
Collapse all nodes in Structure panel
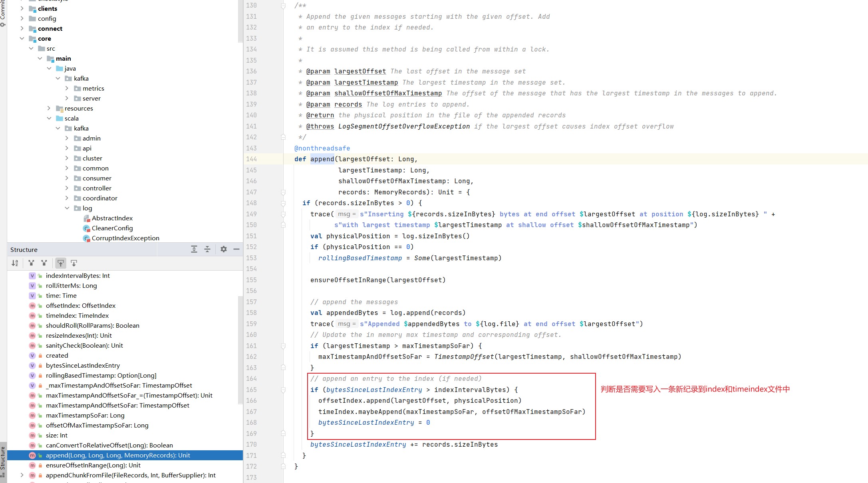click(207, 249)
